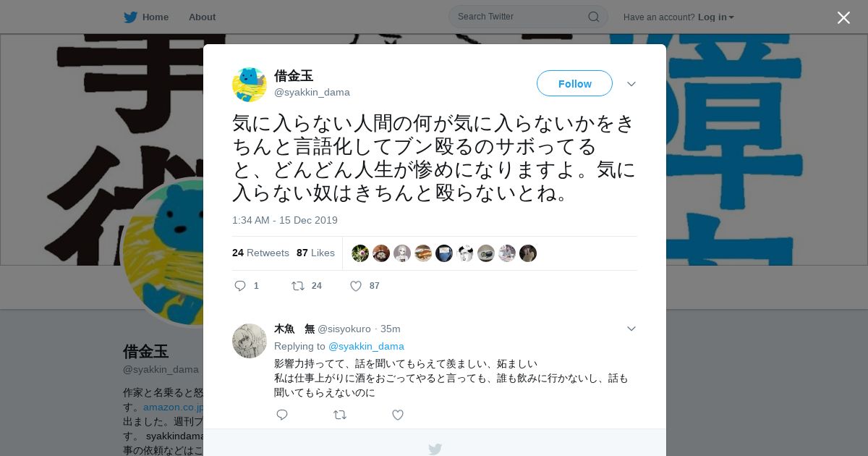Close the tweet overlay with X
The width and height of the screenshot is (868, 456).
coord(843,17)
